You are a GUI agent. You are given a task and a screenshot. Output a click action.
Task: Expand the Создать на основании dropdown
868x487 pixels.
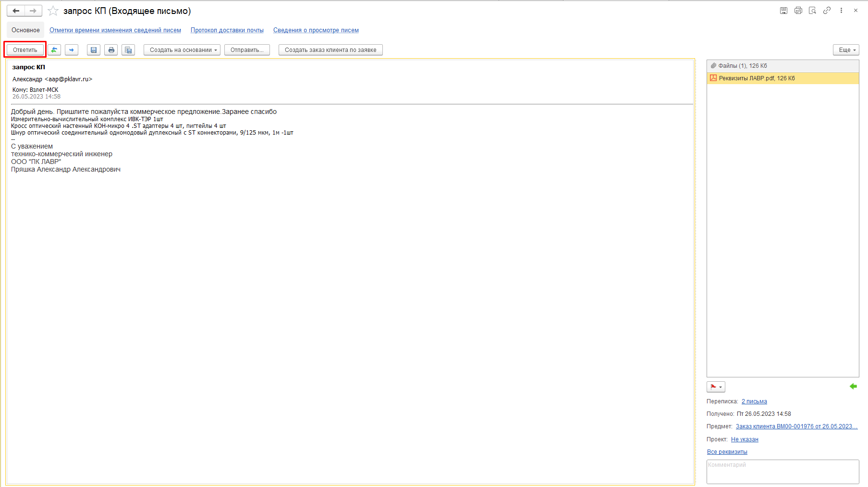[x=182, y=50]
